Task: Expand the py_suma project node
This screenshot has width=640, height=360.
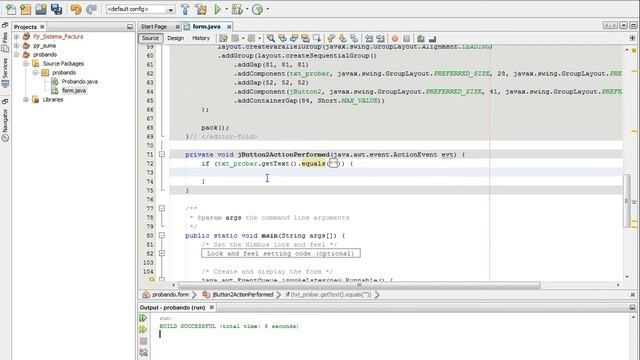Action: pyautogui.click(x=17, y=46)
